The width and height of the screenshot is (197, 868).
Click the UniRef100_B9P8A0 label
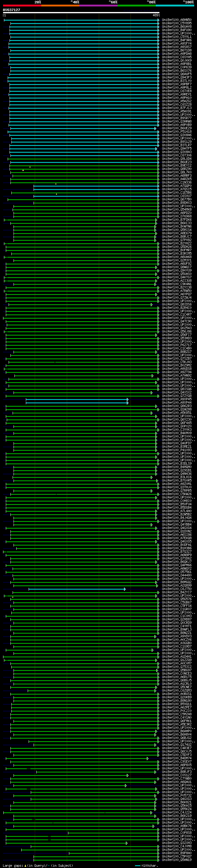point(177,853)
